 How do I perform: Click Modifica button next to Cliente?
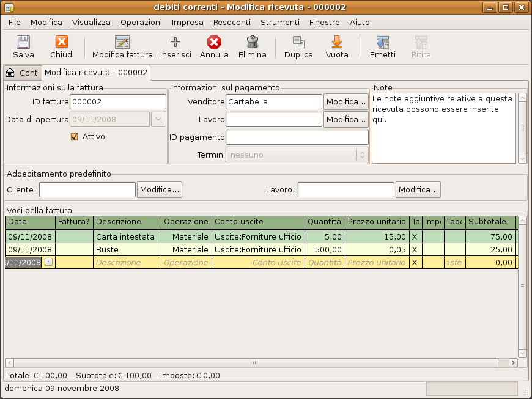point(160,190)
